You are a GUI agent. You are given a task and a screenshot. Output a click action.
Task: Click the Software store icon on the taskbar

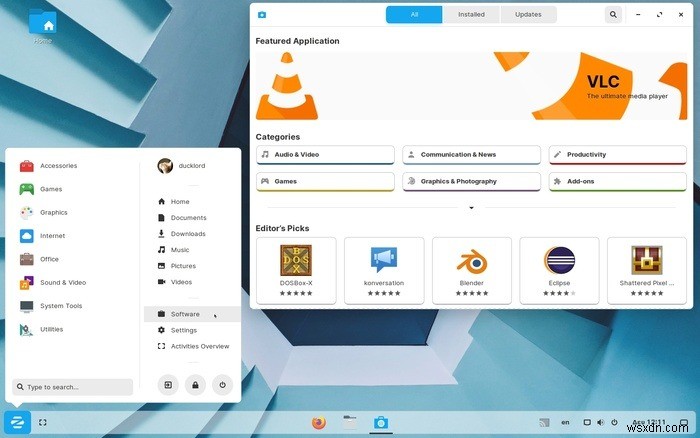tap(381, 422)
